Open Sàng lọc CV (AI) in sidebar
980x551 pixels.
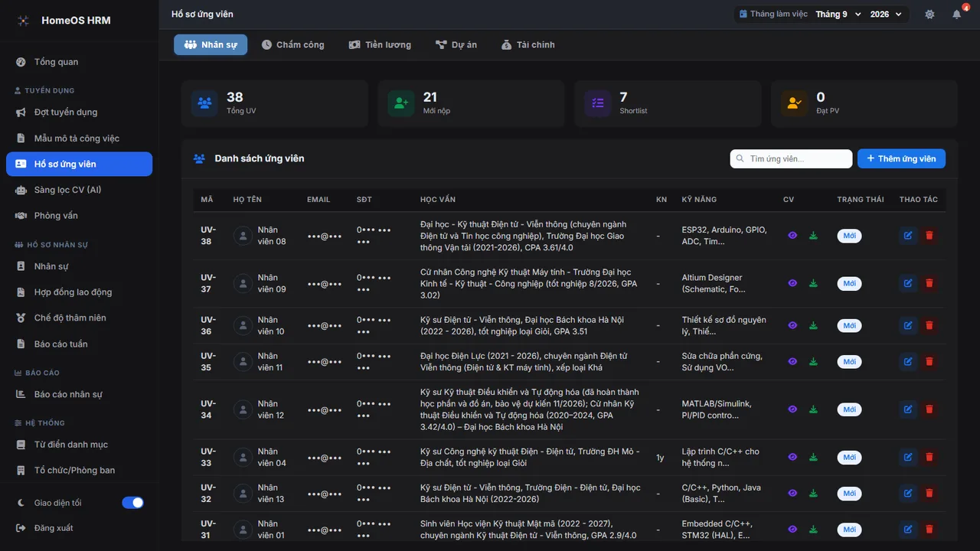coord(80,190)
